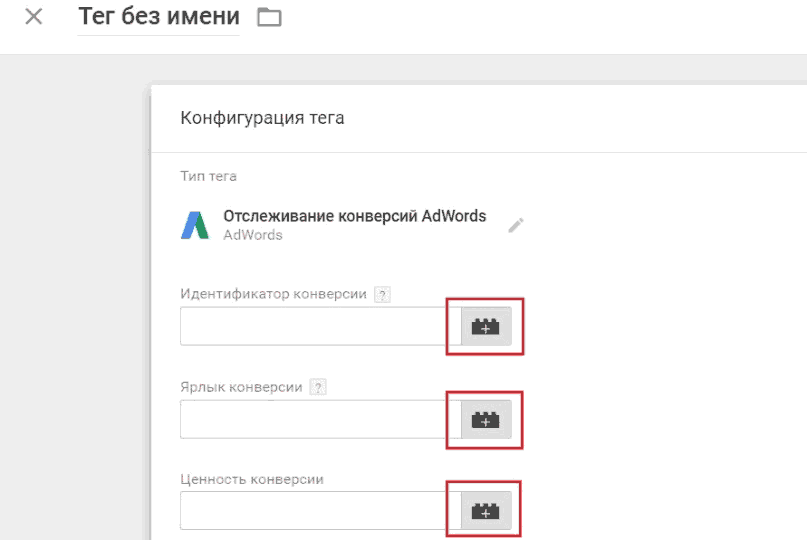Viewport: 807px width, 540px height.
Task: Click the gray "AdWords" subtitle text
Action: click(253, 235)
